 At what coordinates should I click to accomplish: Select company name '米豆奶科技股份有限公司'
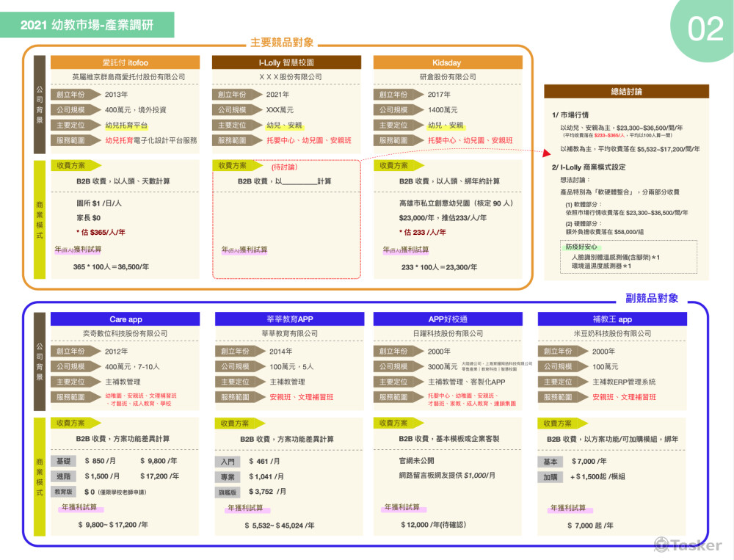612,334
